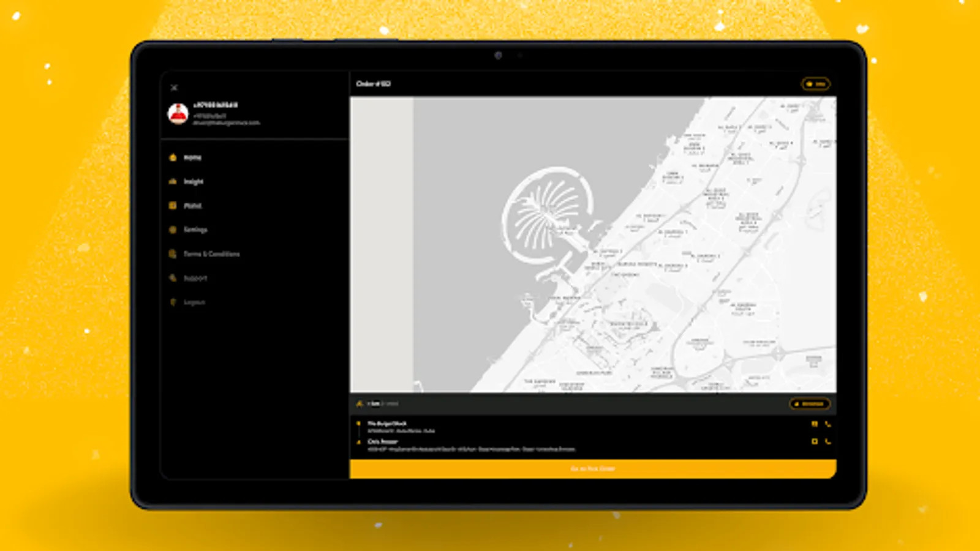Open Terms & Conditions page

click(x=211, y=253)
